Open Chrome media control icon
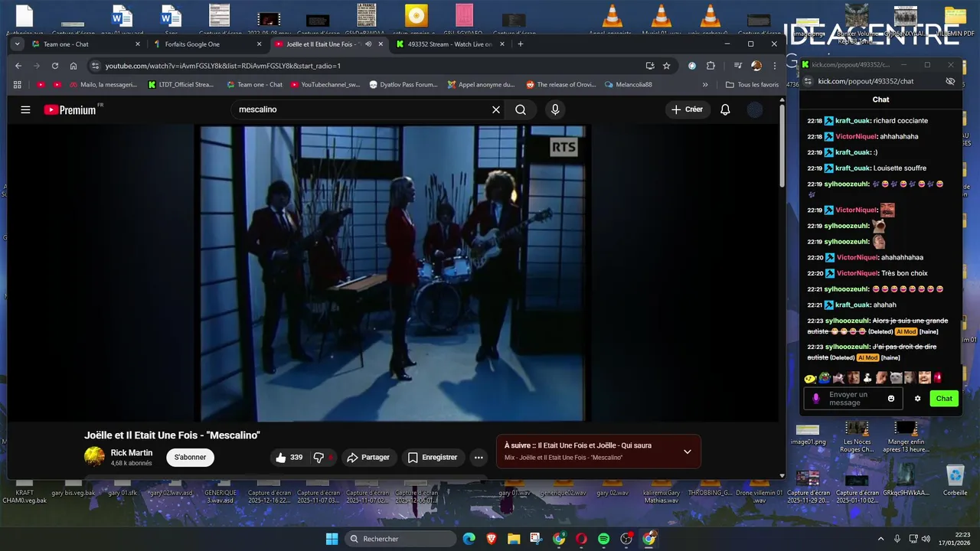This screenshot has width=980, height=551. point(738,66)
